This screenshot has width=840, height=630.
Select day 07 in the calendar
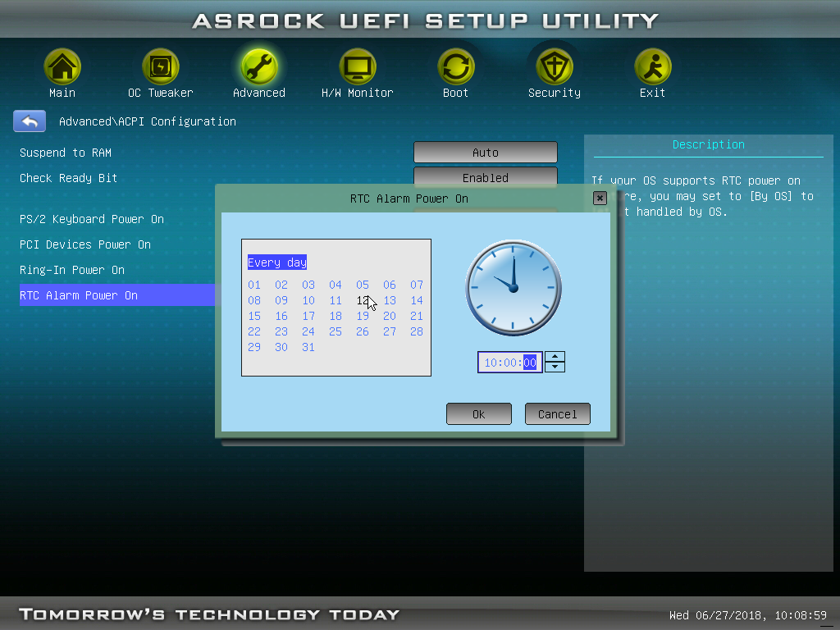coord(417,285)
